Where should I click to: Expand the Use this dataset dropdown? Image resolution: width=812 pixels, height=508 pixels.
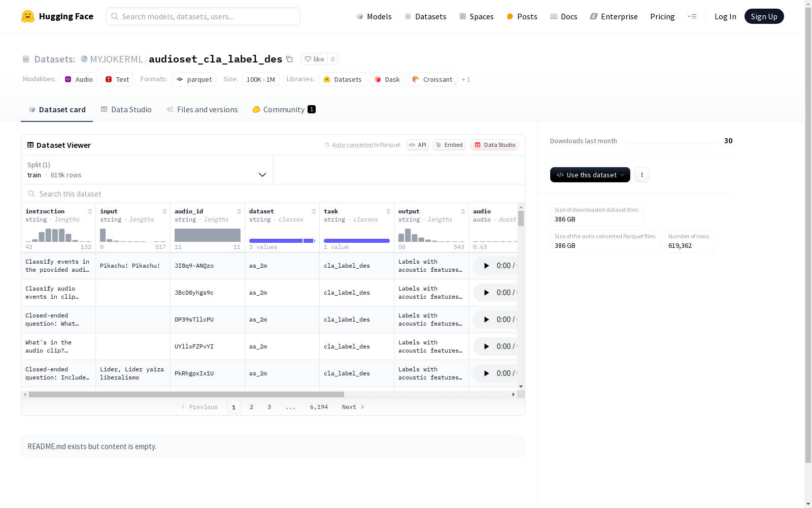click(x=590, y=175)
